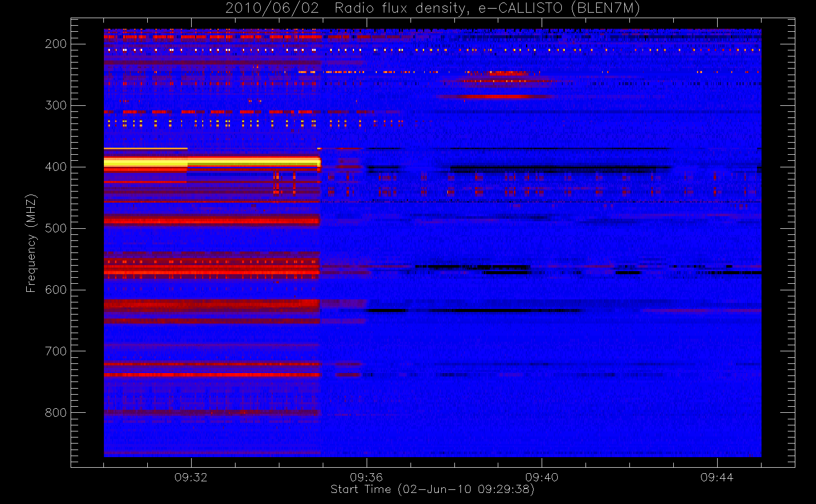The width and height of the screenshot is (816, 504).
Task: Click the Frequency (MHz) vertical axis title
Action: coord(31,243)
